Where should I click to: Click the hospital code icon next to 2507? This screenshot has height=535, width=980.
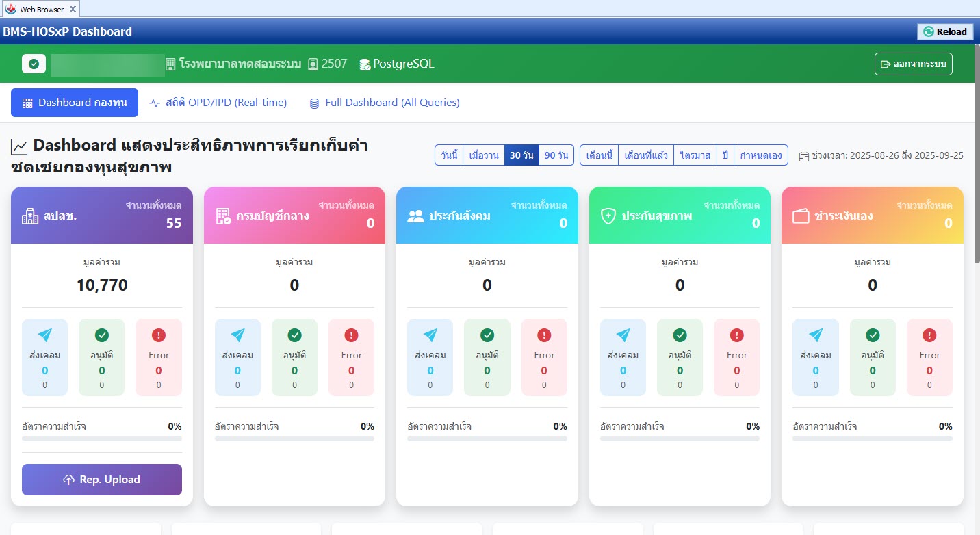[311, 63]
